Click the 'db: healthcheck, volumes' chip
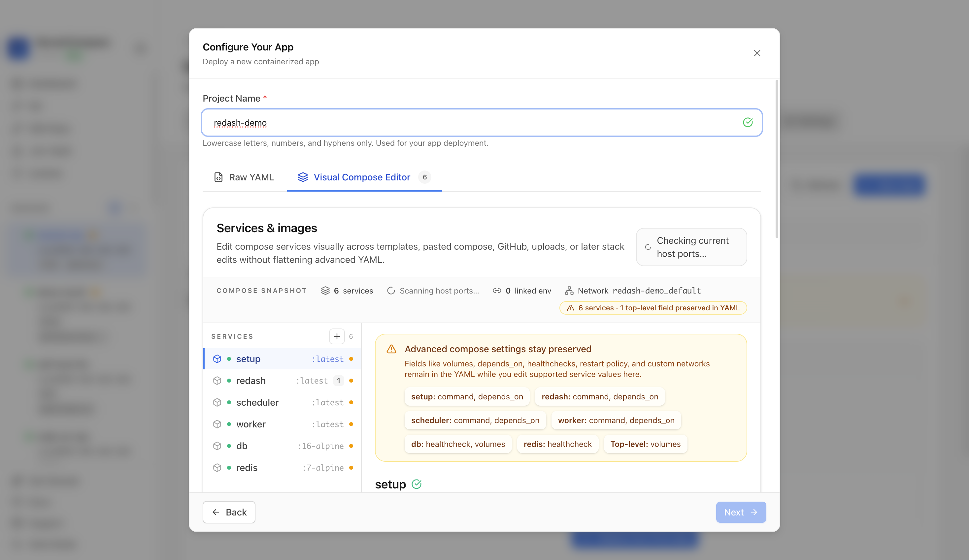 coord(458,444)
